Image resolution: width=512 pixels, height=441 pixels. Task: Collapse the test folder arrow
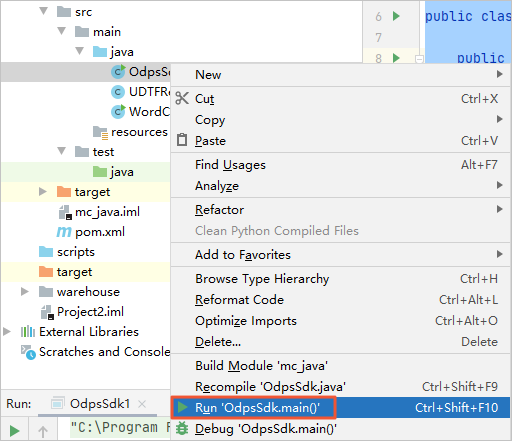coord(62,152)
